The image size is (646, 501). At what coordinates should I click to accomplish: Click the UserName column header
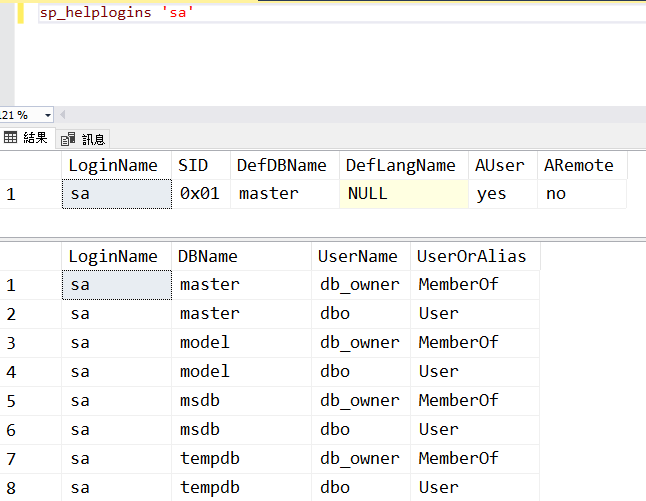360,256
